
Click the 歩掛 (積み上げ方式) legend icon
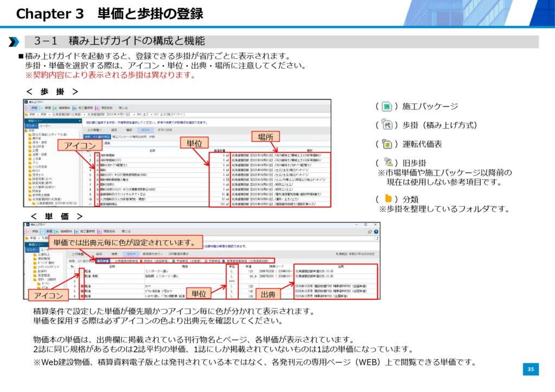click(386, 125)
